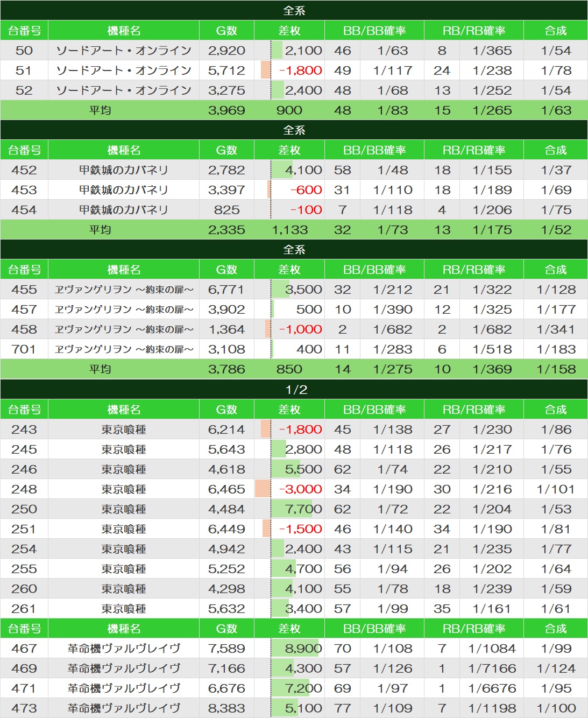588x718 pixels.
Task: Select 合成 value 1/37
Action: pyautogui.click(x=556, y=170)
